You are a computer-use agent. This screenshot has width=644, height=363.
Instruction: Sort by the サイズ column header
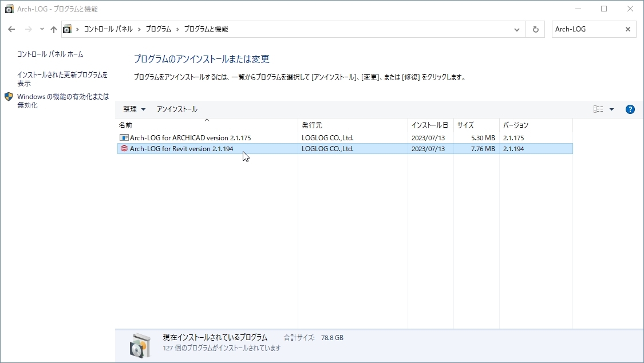pos(476,125)
